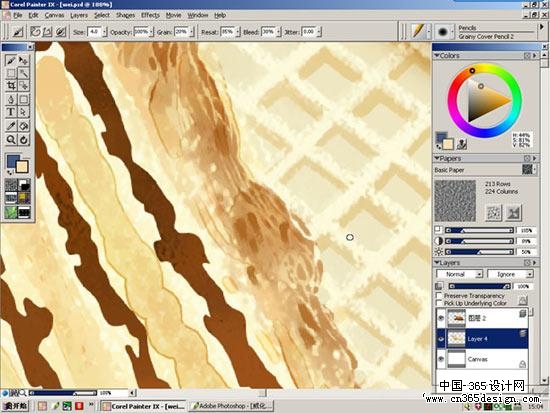This screenshot has height=413, width=550.
Task: Open the Normal composite method dropdown
Action: [460, 274]
